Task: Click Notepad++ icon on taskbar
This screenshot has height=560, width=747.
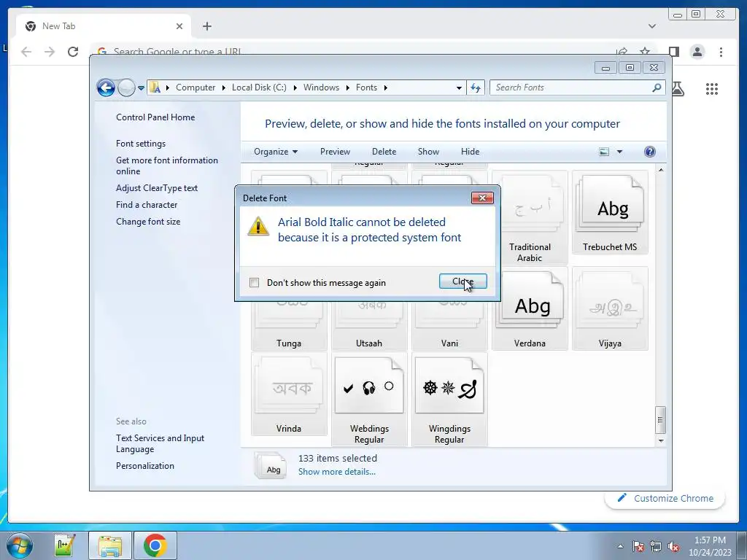Action: coord(65,545)
